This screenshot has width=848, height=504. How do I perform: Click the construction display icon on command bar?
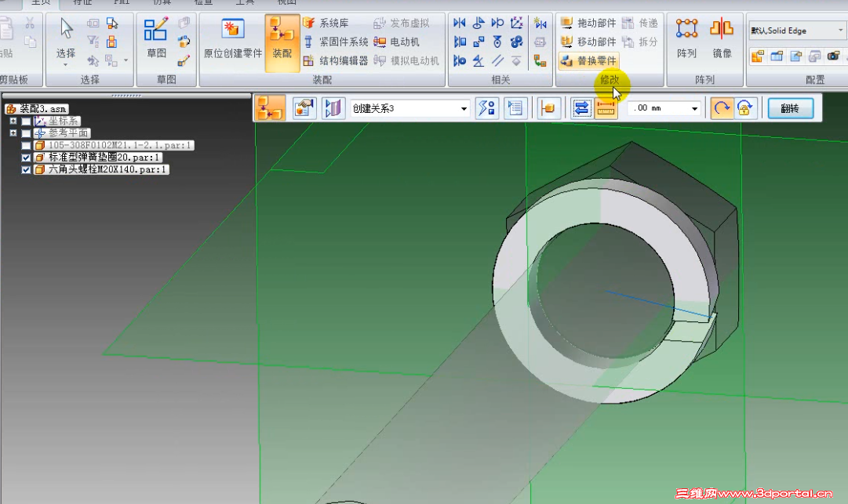(x=333, y=108)
